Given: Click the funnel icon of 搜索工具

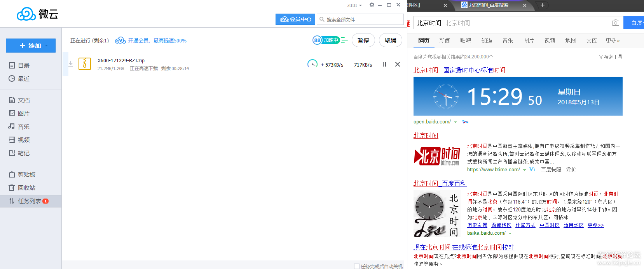Looking at the screenshot, I should coord(601,57).
